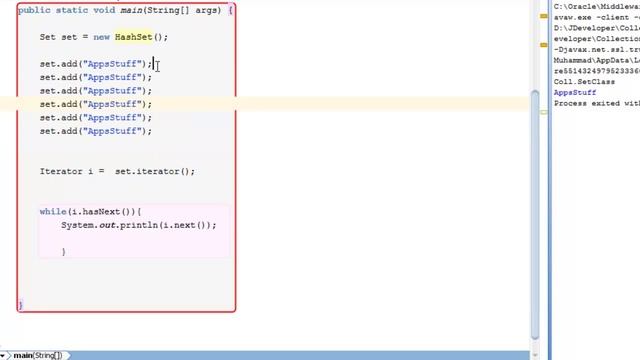The height and width of the screenshot is (360, 640).
Task: Click the 'while(i.hasNext()){' statement
Action: tap(91, 212)
